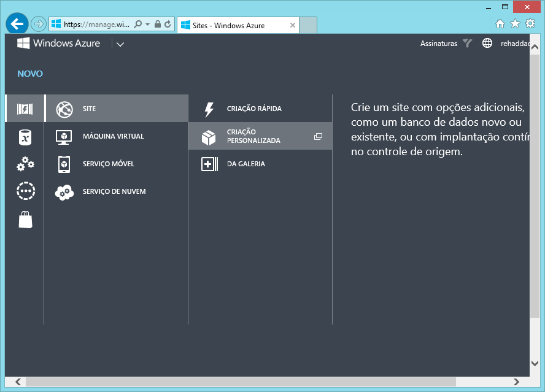Image resolution: width=545 pixels, height=392 pixels.
Task: Click the Windows Azure title text
Action: [66, 43]
